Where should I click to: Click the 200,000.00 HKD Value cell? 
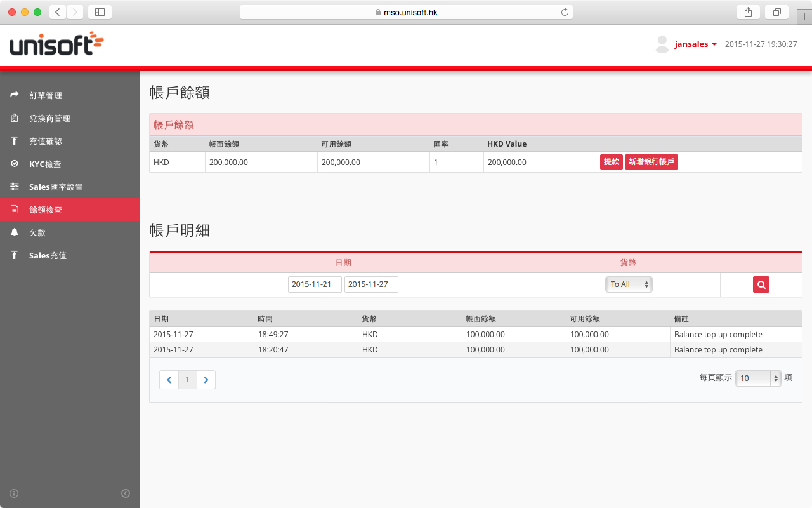tap(539, 162)
